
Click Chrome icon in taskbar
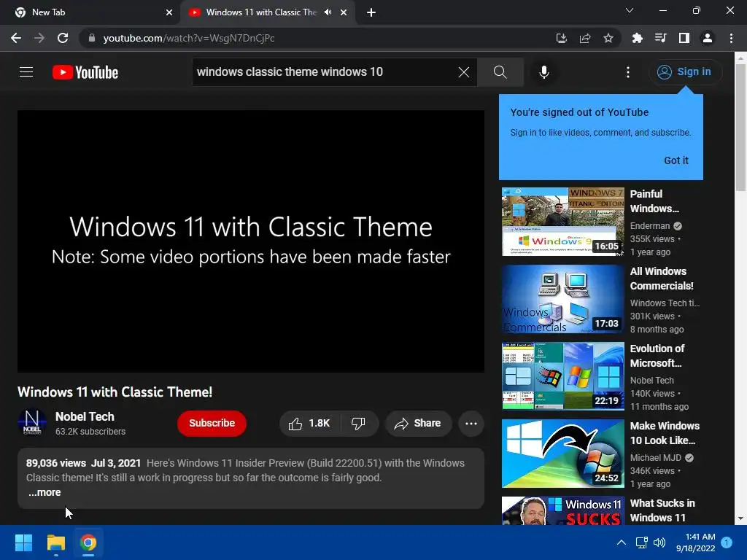pos(88,542)
